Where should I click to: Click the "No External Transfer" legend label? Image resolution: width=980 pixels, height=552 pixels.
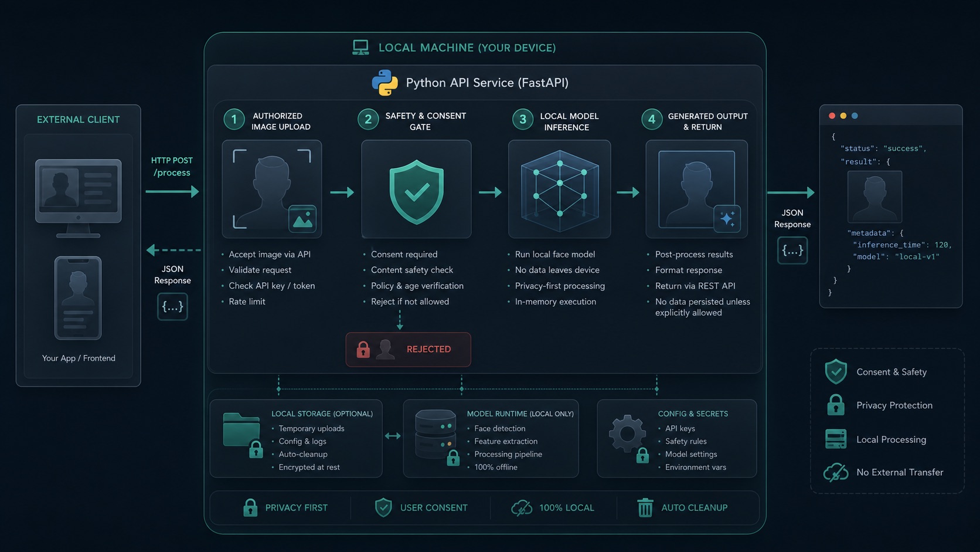900,472
